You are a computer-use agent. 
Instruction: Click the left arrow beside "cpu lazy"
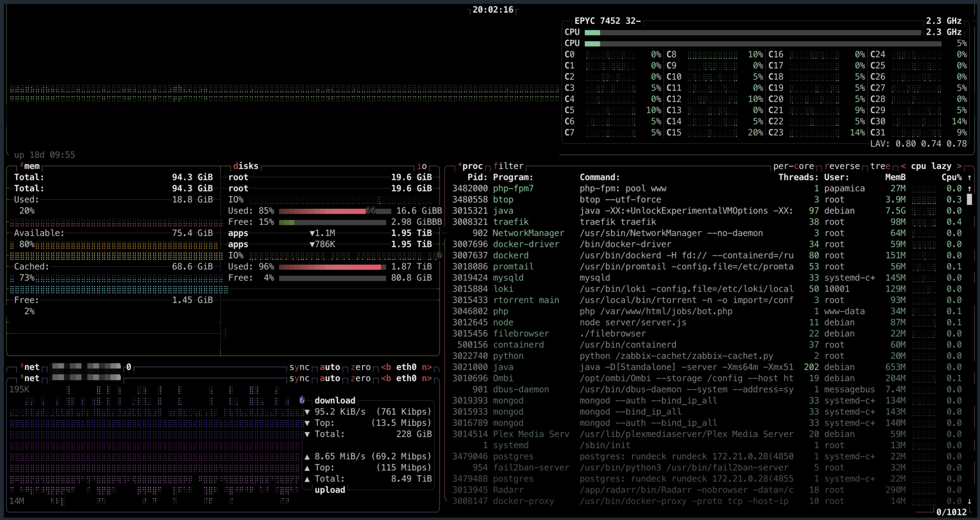903,166
